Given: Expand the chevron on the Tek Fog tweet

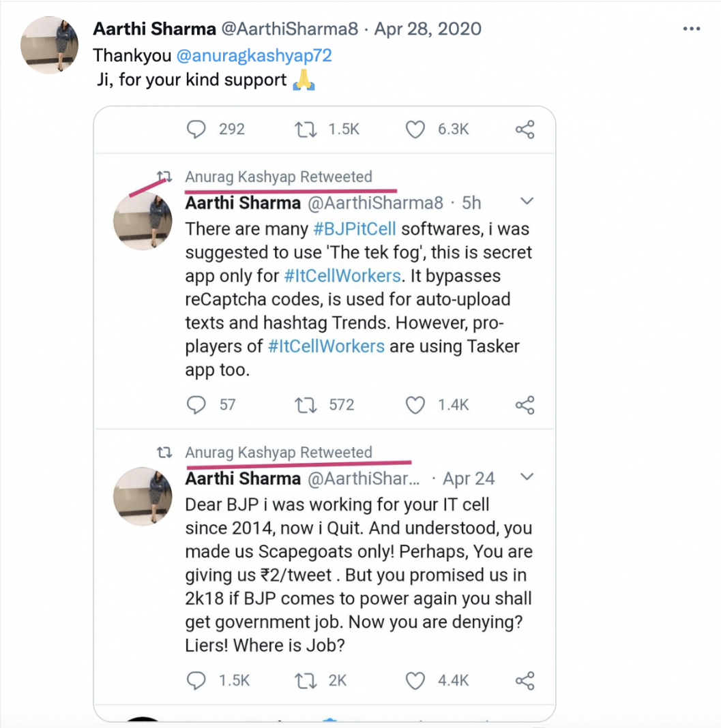Looking at the screenshot, I should pos(527,202).
